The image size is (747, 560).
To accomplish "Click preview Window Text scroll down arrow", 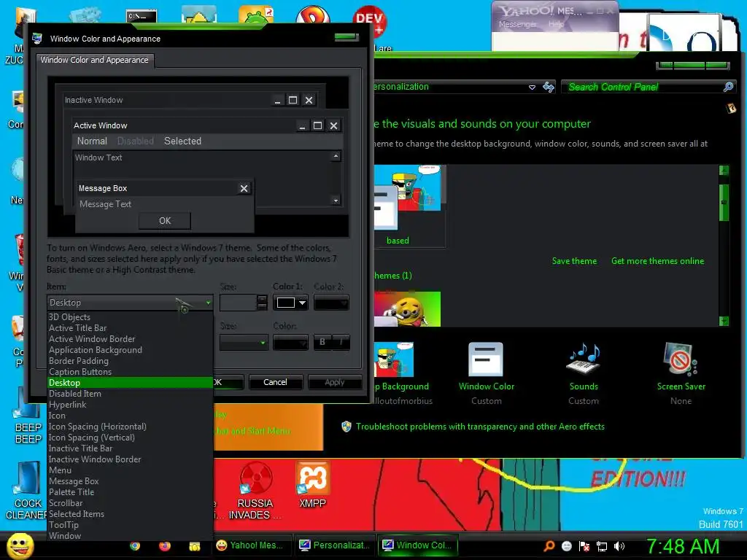I will point(336,201).
